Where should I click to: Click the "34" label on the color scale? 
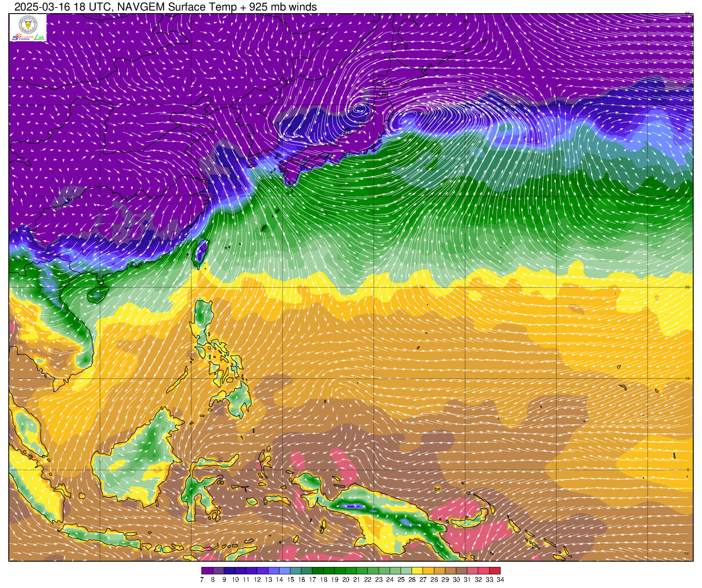point(500,580)
